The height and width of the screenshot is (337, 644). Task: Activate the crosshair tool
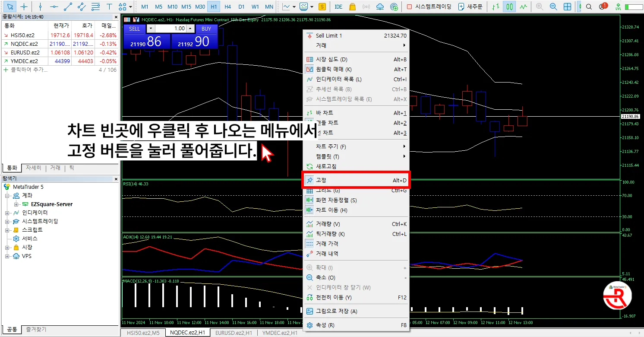click(24, 6)
